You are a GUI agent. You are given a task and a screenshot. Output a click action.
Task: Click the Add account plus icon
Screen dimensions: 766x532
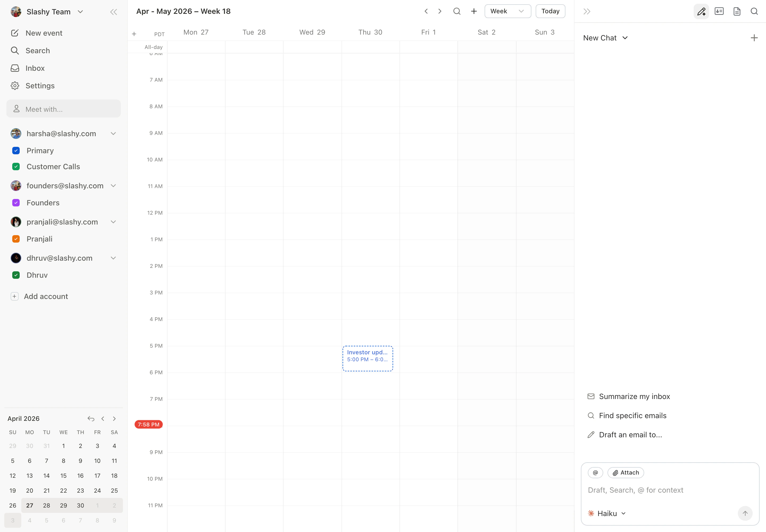point(14,297)
